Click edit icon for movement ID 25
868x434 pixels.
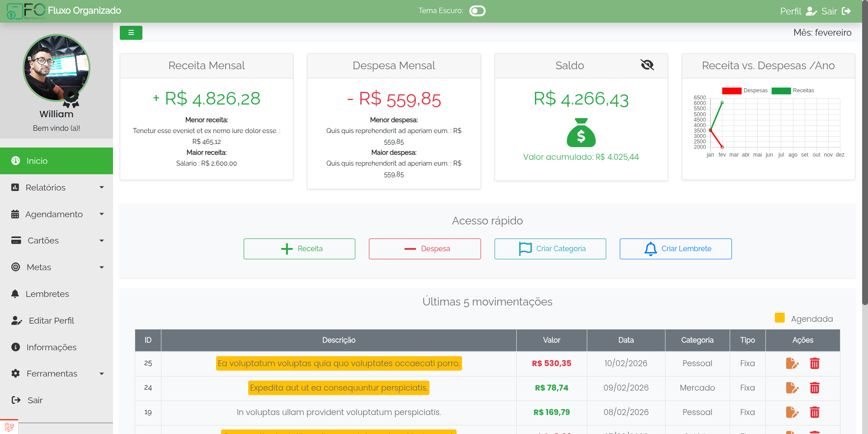tap(792, 363)
